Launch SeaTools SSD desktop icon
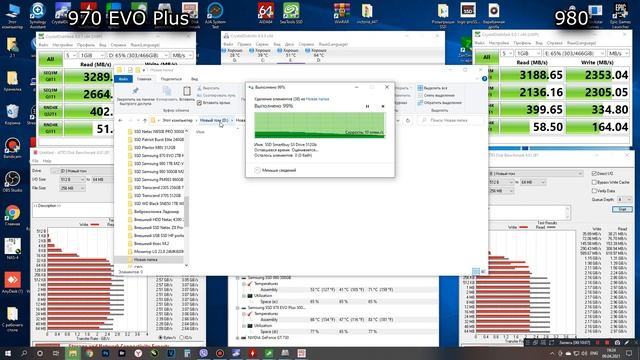Image resolution: width=640 pixels, height=360 pixels. [x=291, y=13]
